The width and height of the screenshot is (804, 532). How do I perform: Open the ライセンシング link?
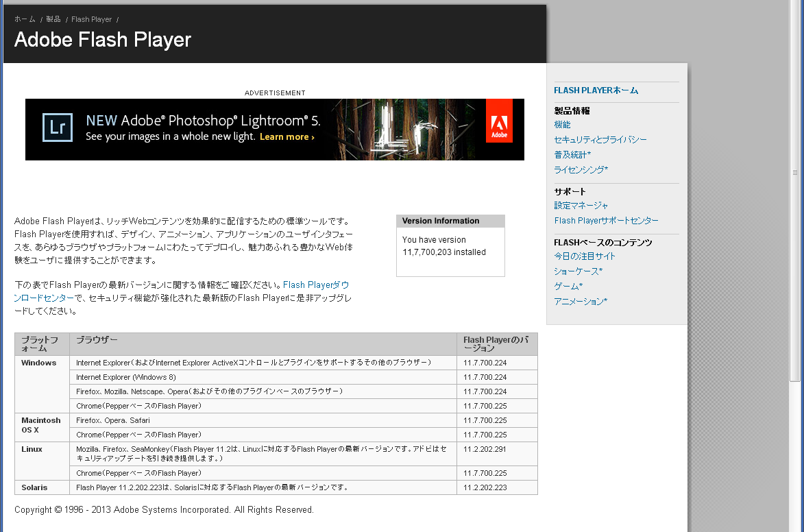[x=579, y=169]
